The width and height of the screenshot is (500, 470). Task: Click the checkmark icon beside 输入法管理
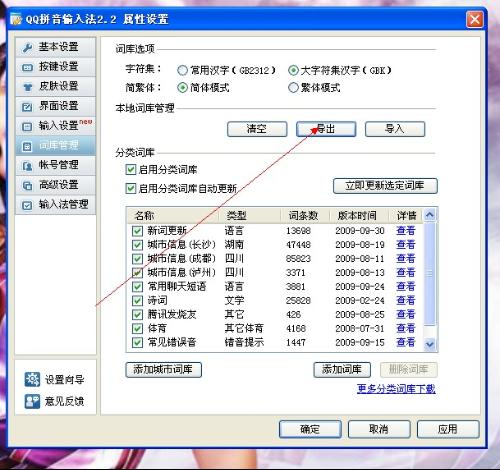(27, 205)
